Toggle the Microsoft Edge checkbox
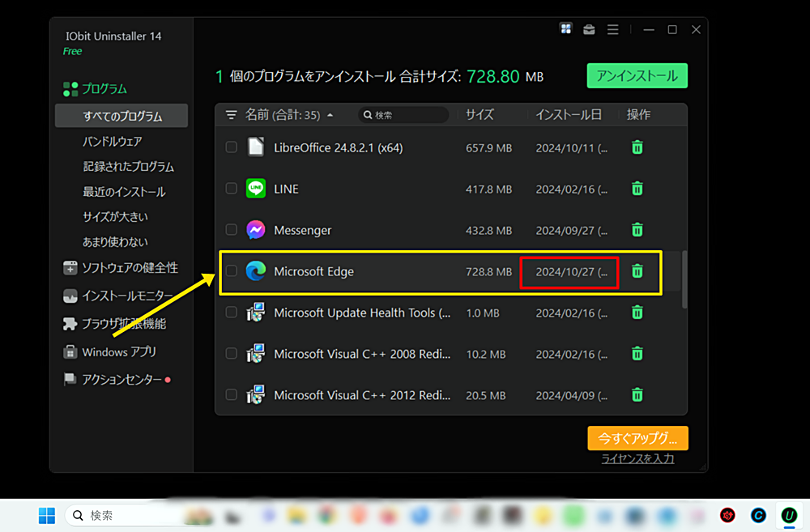The height and width of the screenshot is (532, 810). coord(232,271)
